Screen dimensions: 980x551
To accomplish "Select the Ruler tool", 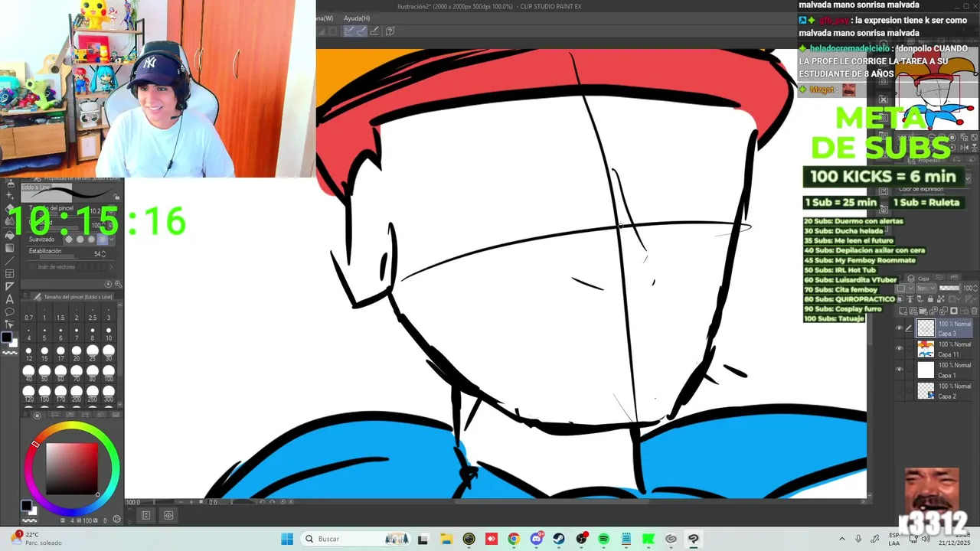I will tap(10, 286).
